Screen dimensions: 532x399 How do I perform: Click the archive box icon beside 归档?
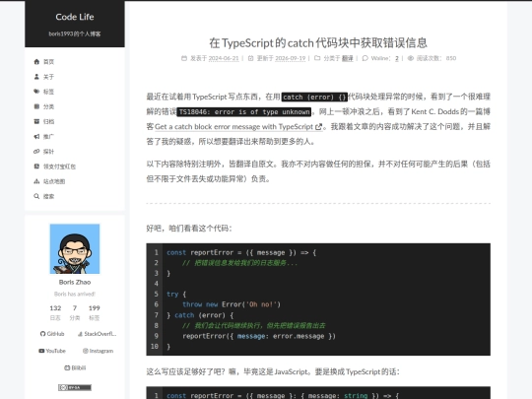36,121
